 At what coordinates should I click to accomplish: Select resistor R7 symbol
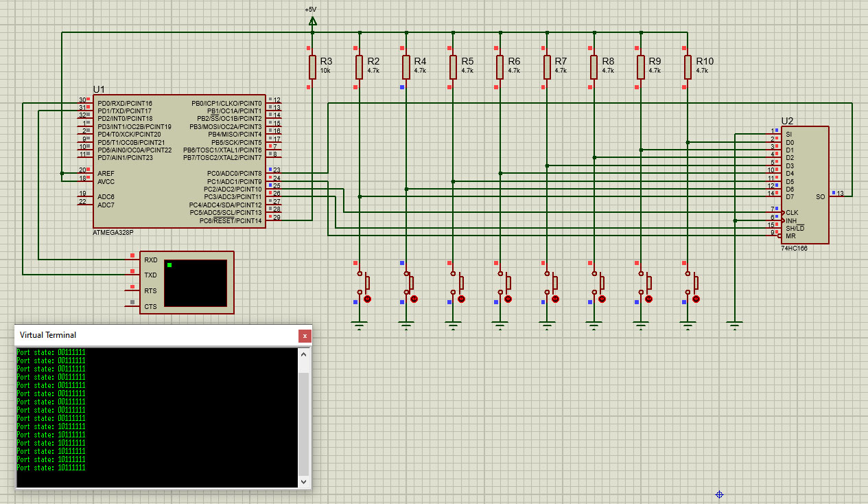pos(547,67)
